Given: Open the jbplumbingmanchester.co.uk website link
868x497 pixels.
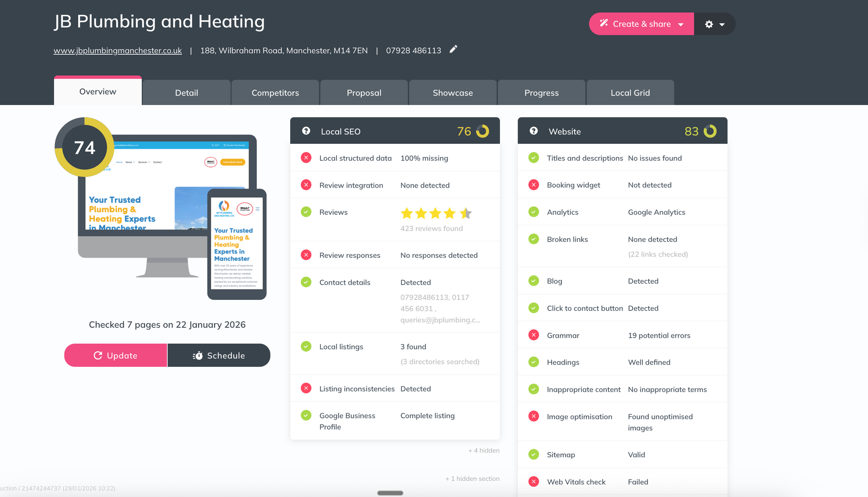Looking at the screenshot, I should point(118,51).
